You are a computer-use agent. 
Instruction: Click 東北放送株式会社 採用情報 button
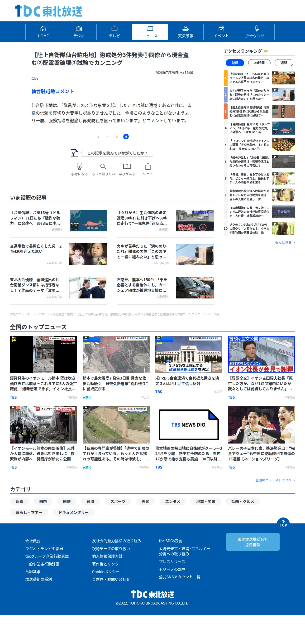[253, 542]
